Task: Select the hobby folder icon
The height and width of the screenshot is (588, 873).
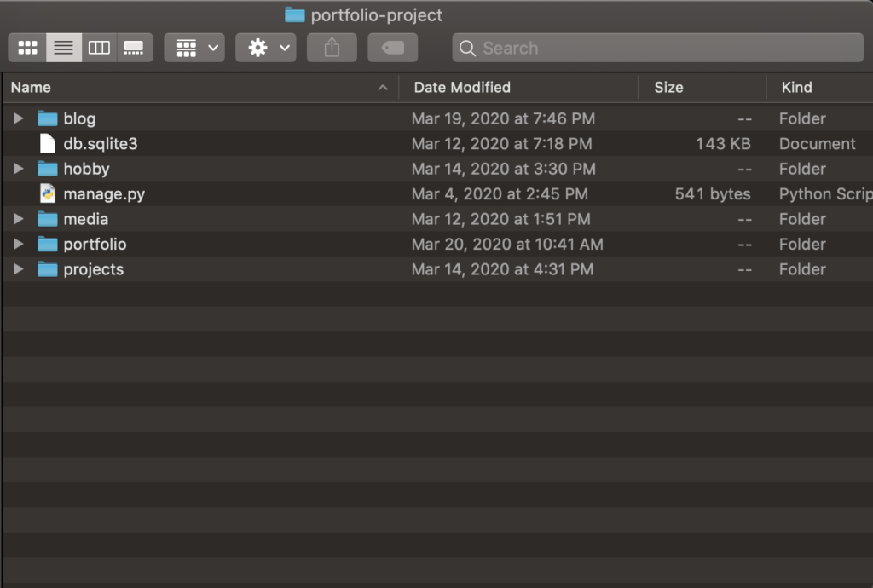Action: (x=48, y=168)
